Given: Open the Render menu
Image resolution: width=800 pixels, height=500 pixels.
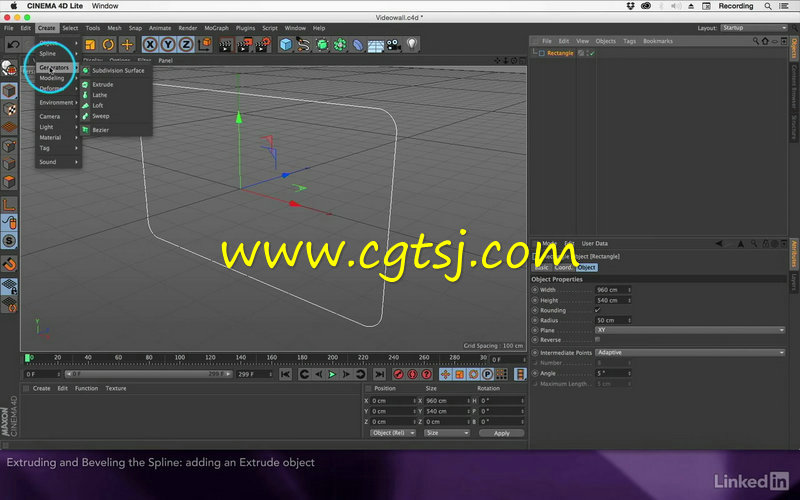Looking at the screenshot, I should point(188,28).
